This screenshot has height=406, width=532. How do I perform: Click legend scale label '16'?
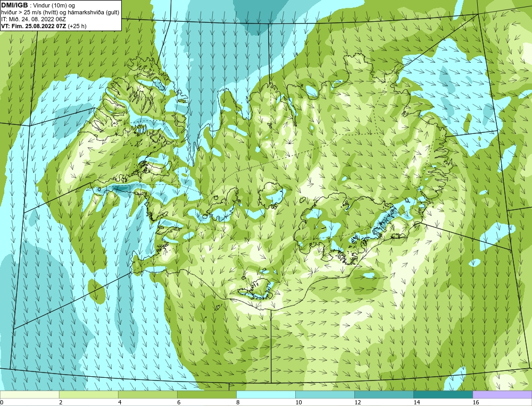tap(476, 402)
